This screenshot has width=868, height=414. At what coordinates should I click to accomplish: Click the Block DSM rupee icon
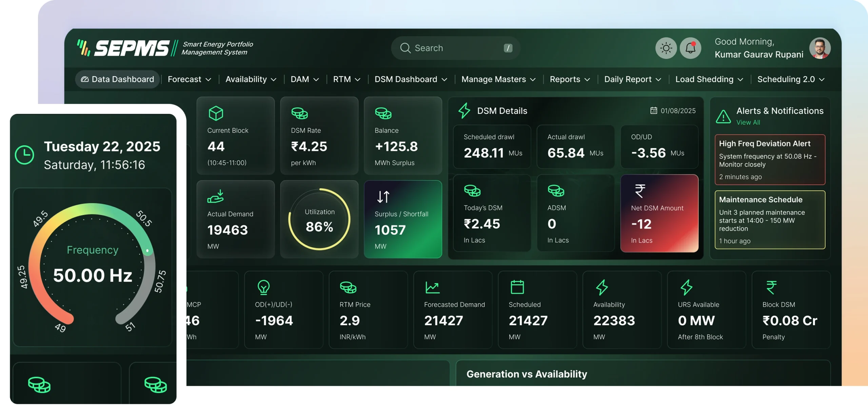(771, 287)
